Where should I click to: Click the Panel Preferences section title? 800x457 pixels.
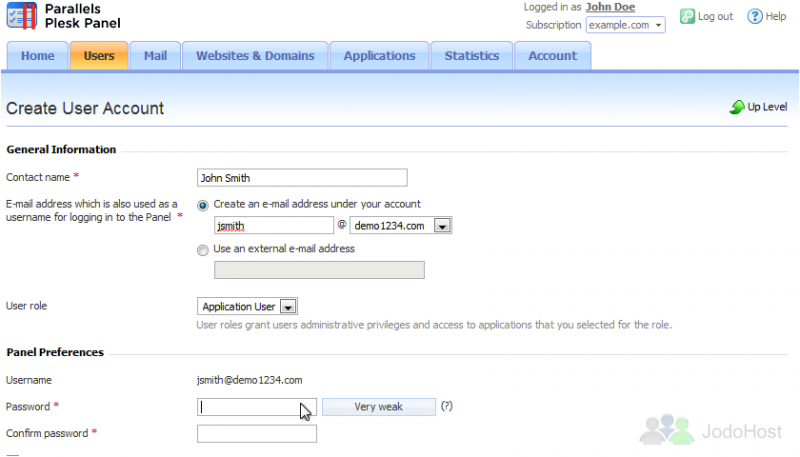(x=55, y=352)
